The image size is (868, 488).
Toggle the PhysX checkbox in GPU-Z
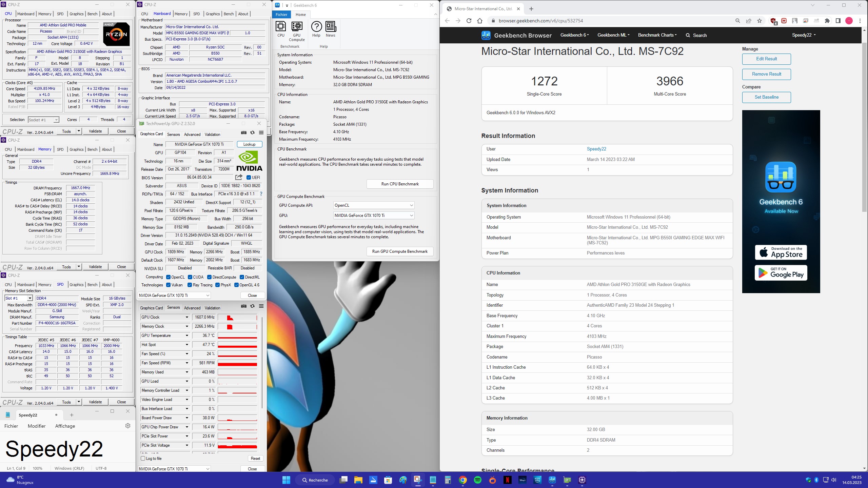click(217, 285)
